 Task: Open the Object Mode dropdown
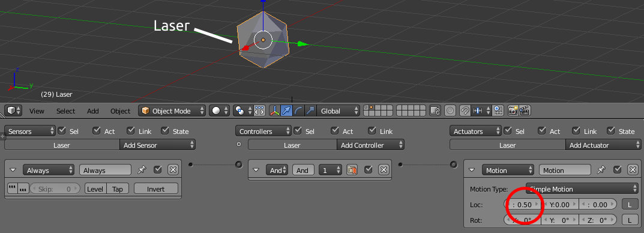tap(172, 111)
